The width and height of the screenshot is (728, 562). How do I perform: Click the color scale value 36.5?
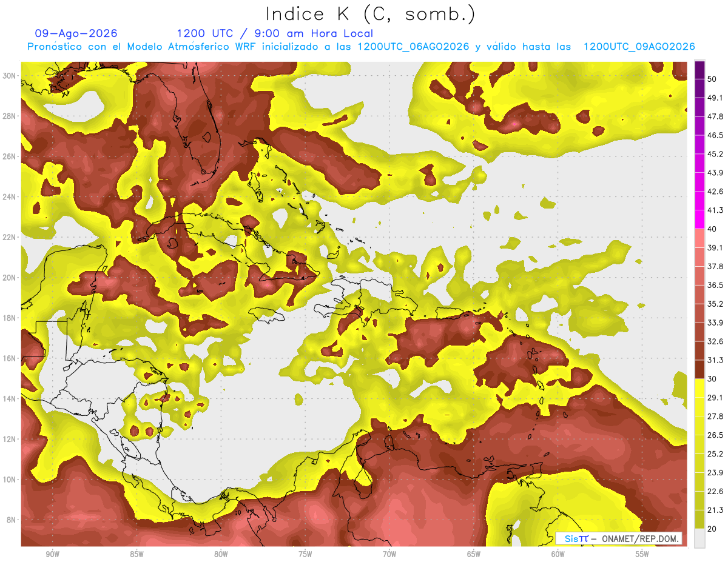pyautogui.click(x=715, y=285)
